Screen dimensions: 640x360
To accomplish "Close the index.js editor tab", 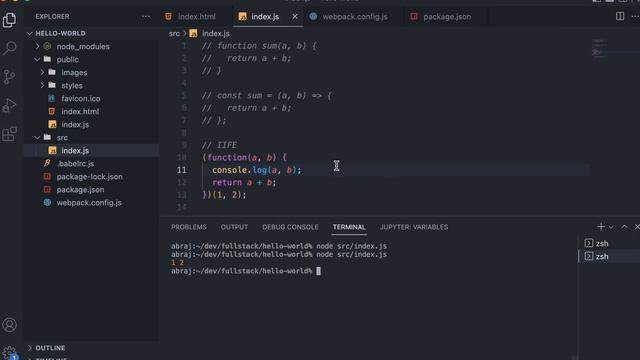I will (x=295, y=17).
